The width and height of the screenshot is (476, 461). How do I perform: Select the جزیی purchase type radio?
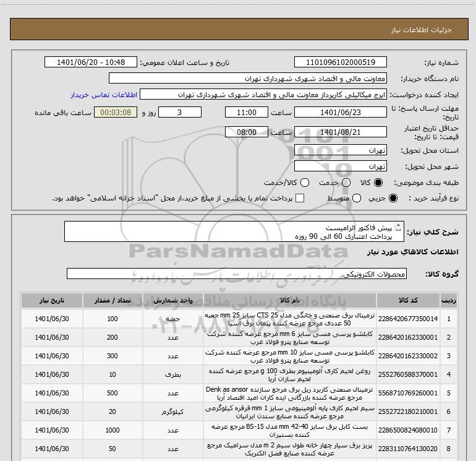point(393,198)
